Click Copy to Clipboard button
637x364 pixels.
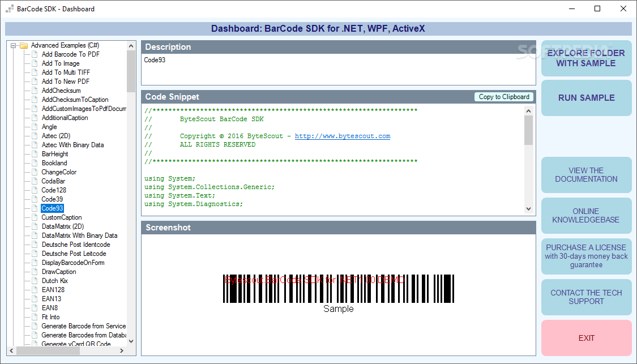point(504,97)
